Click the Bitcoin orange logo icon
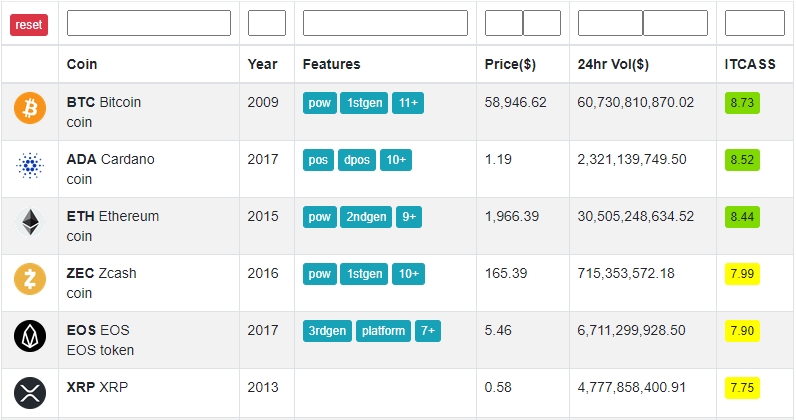The width and height of the screenshot is (796, 420). (30, 108)
